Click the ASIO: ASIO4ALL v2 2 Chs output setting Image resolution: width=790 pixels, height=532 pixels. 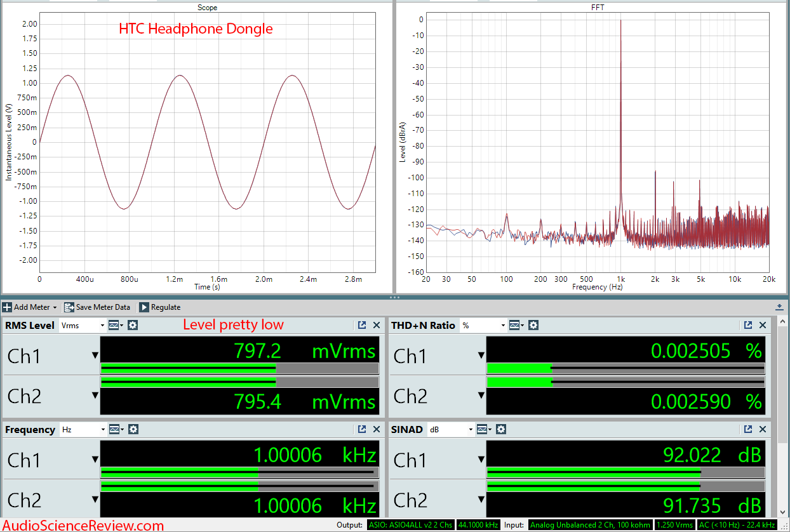click(410, 525)
